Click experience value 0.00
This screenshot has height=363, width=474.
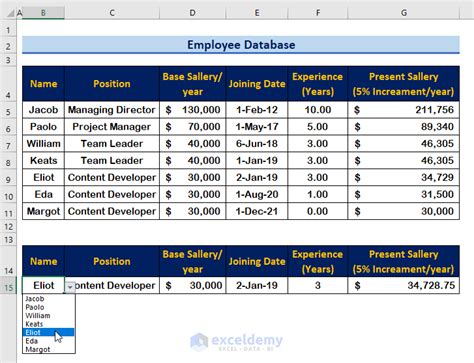pyautogui.click(x=318, y=211)
